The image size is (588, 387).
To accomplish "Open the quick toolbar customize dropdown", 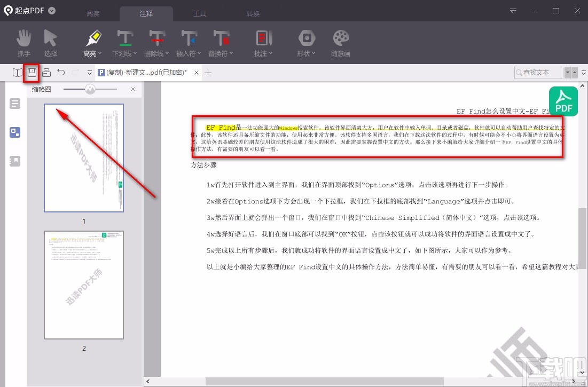I will point(90,73).
